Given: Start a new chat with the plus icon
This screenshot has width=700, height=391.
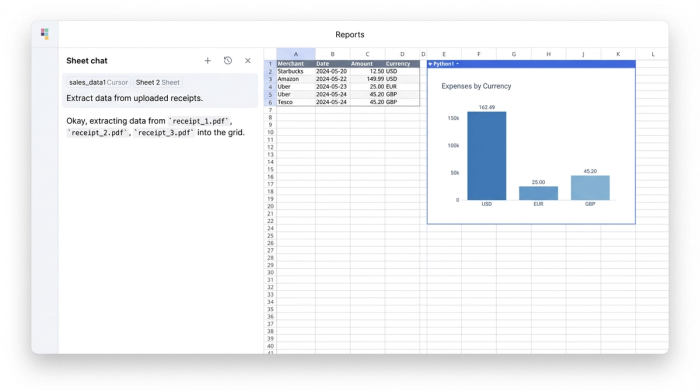Looking at the screenshot, I should pos(208,61).
